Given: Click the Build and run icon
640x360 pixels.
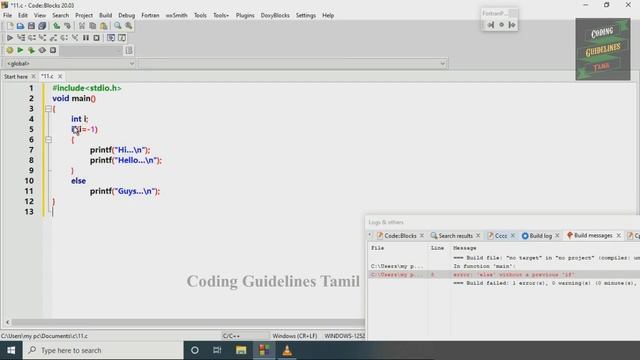Looking at the screenshot, I should click(31, 50).
